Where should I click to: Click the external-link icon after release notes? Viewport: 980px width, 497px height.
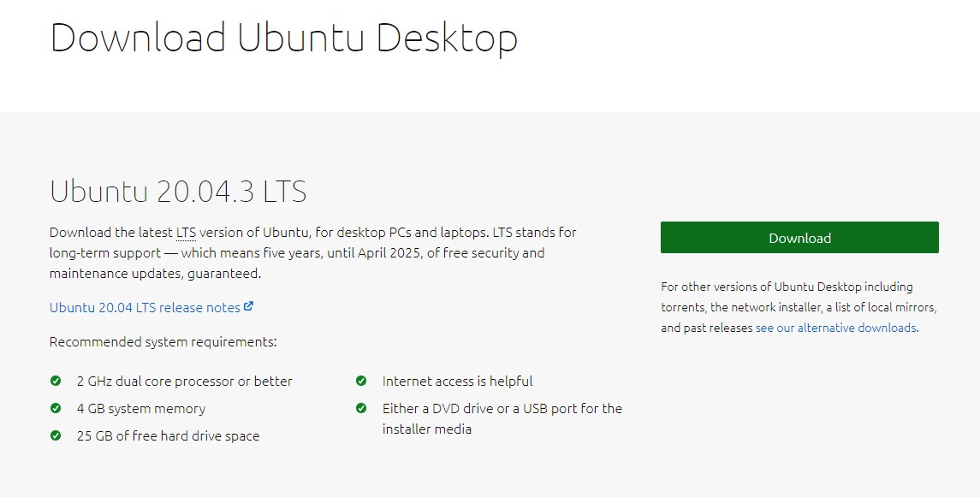pos(249,306)
